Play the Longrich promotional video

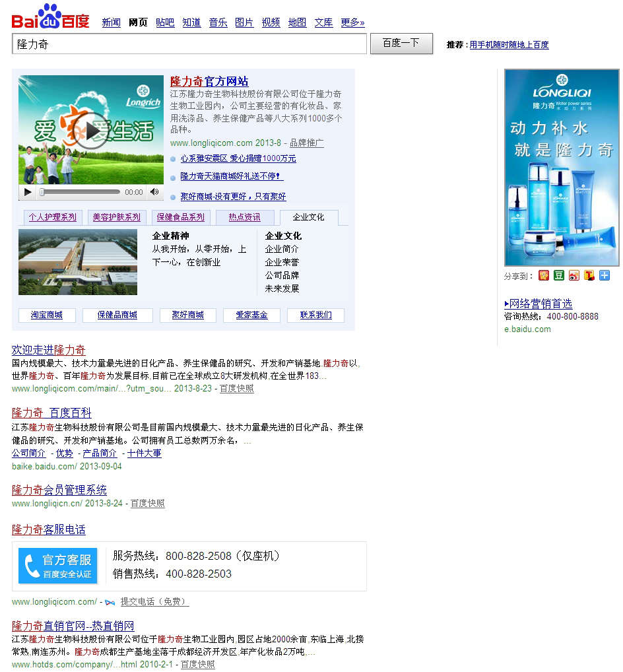90,131
